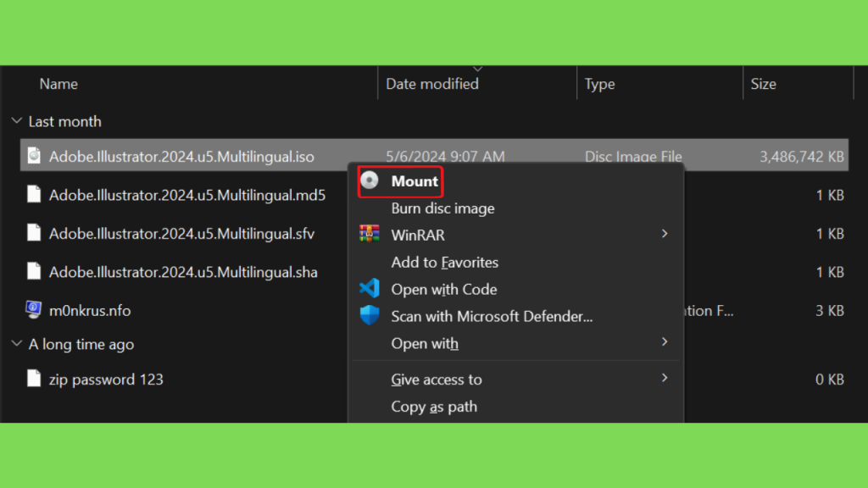
Task: Select the m0nkrus.nfo file name
Action: [x=90, y=310]
